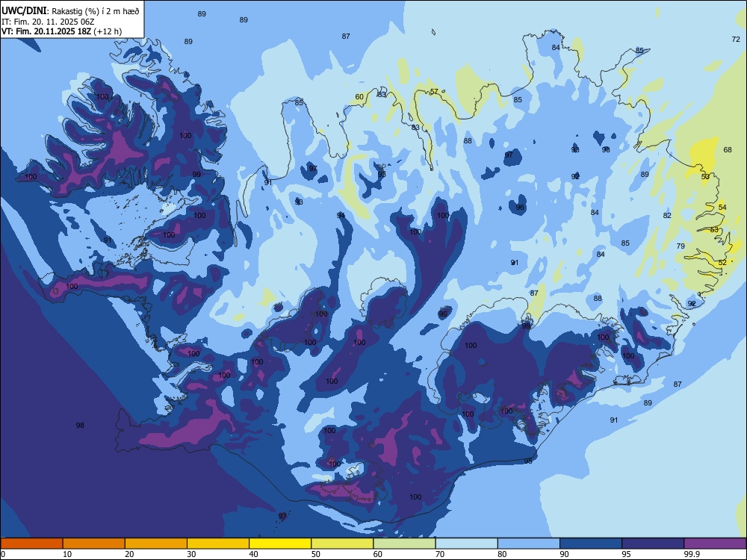Select the 'IT: Fim. 20. 11. 2025 06Z' line

pos(48,22)
